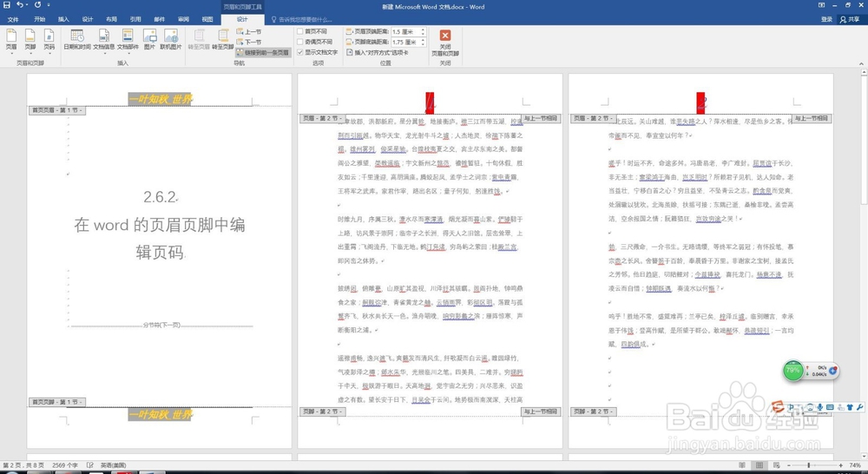
Task: Open the 文件 (File) tab
Action: pyautogui.click(x=13, y=19)
